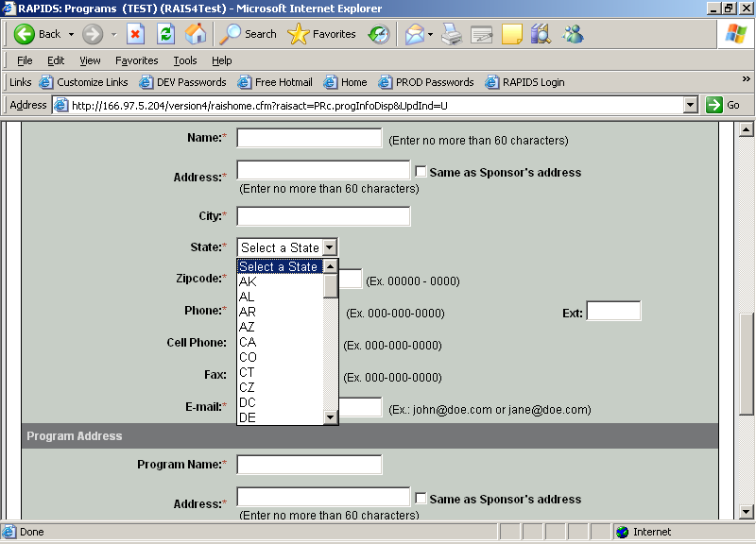This screenshot has width=756, height=544.
Task: Choose CA from the State list
Action: click(248, 342)
